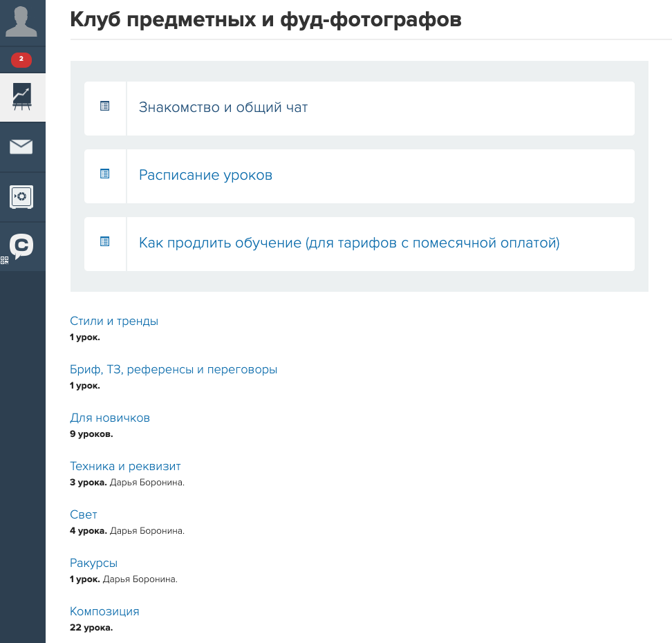672x643 pixels.
Task: Open the Для новичков section
Action: point(110,418)
